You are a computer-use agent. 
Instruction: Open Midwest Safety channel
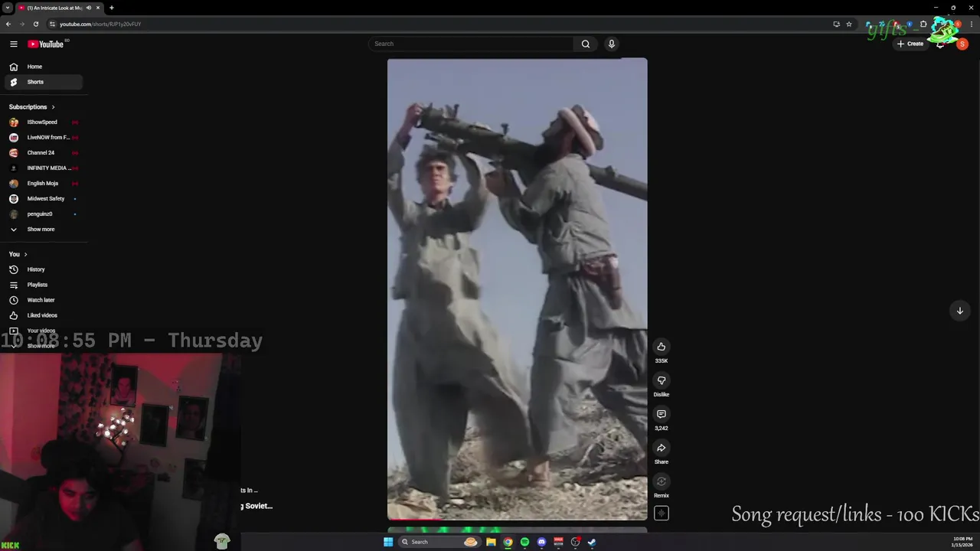coord(44,199)
